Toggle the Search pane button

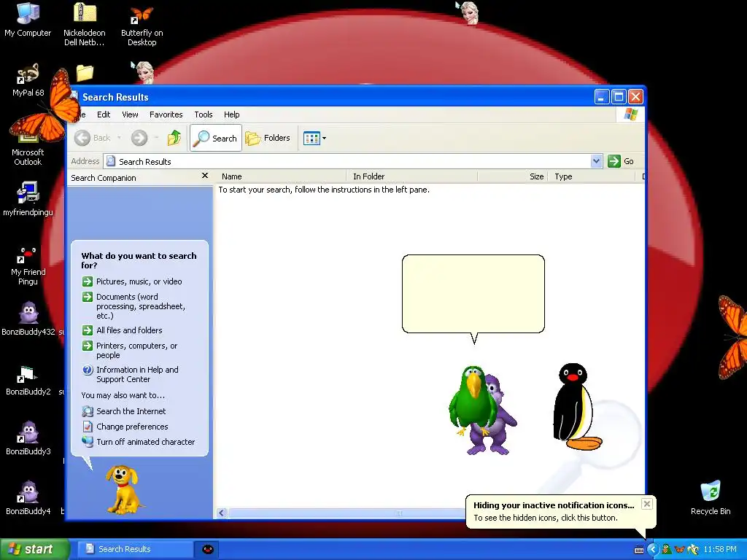[x=216, y=138]
